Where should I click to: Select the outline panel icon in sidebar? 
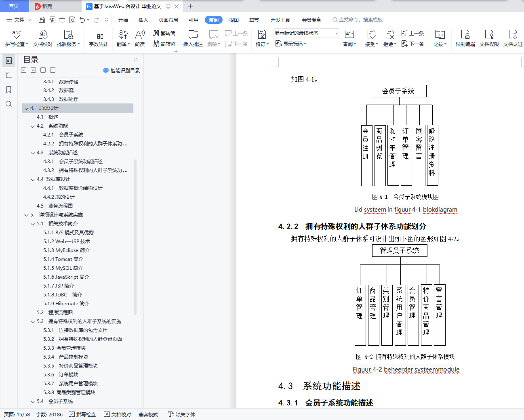point(9,61)
